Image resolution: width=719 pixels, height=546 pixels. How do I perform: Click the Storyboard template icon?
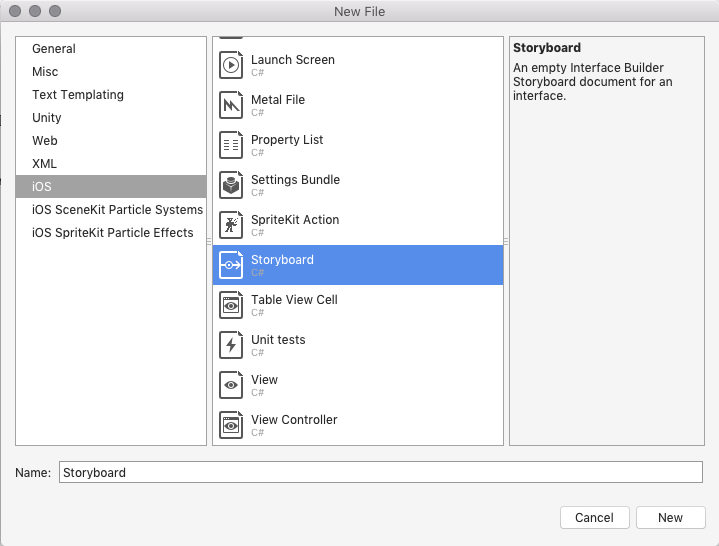pos(231,265)
